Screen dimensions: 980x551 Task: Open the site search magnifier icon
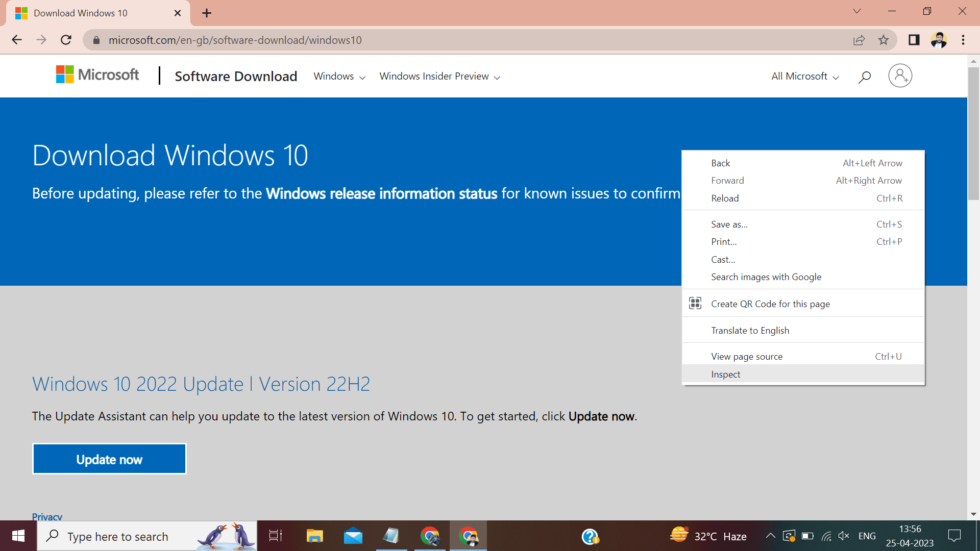click(x=864, y=77)
